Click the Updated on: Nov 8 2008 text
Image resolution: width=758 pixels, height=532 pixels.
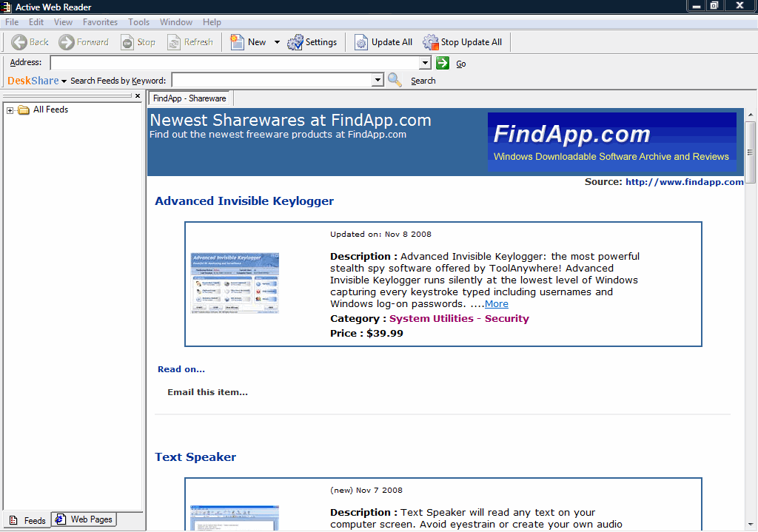coord(381,235)
